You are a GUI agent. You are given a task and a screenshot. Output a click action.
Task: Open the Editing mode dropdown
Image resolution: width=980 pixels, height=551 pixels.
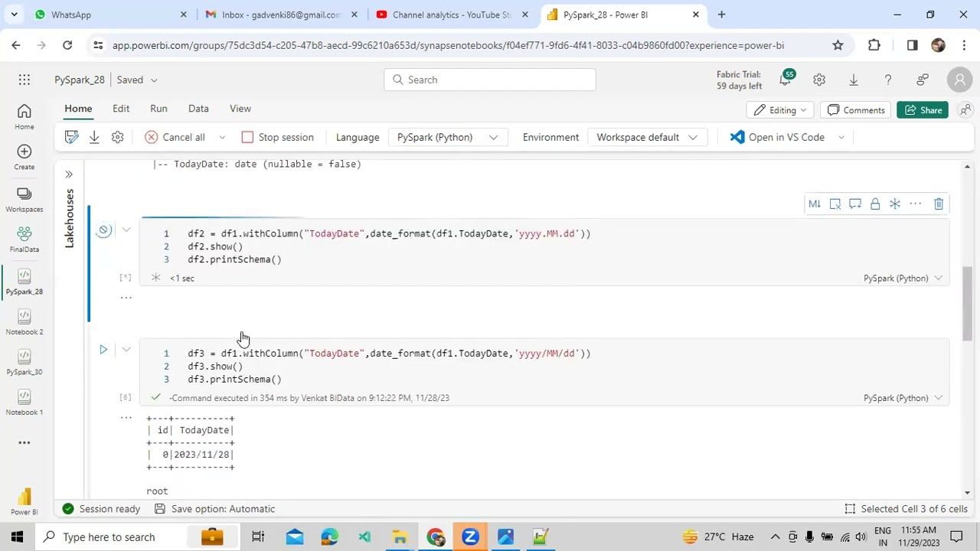(780, 110)
